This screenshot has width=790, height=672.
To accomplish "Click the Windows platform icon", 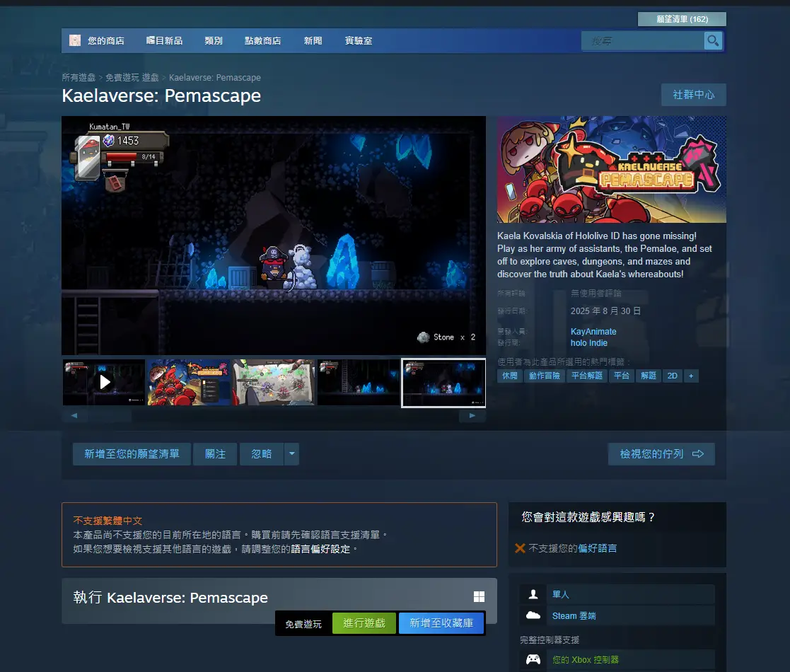I will click(x=479, y=597).
